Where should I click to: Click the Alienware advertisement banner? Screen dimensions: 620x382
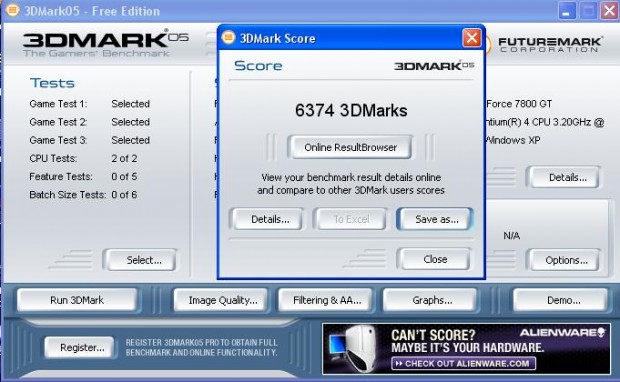[467, 348]
